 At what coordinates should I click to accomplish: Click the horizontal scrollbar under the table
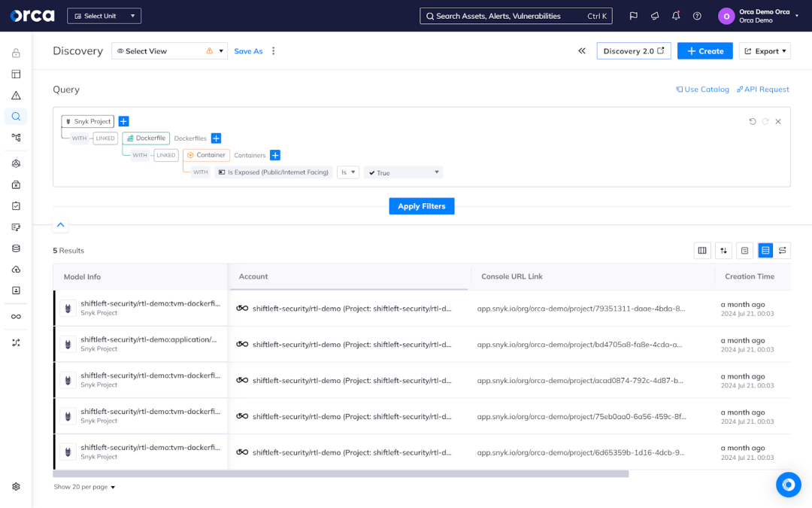point(341,474)
